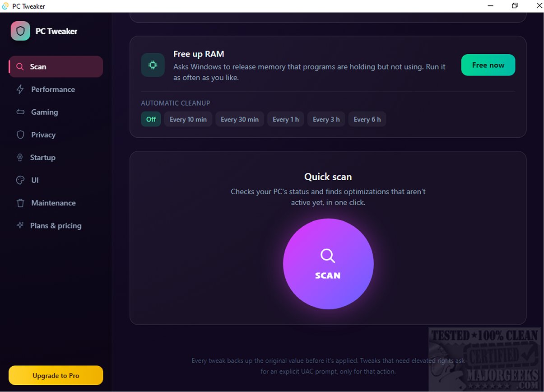This screenshot has height=392, width=544.
Task: Click the Startup rocket icon
Action: point(20,158)
